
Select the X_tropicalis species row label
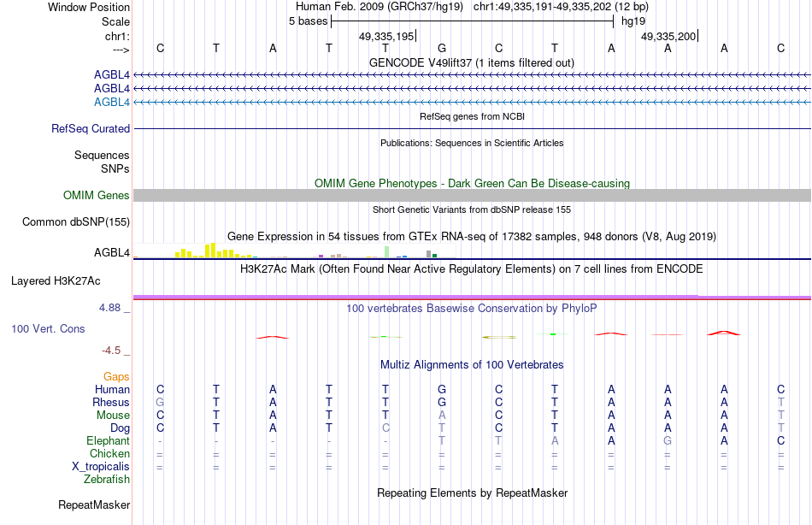click(x=101, y=467)
